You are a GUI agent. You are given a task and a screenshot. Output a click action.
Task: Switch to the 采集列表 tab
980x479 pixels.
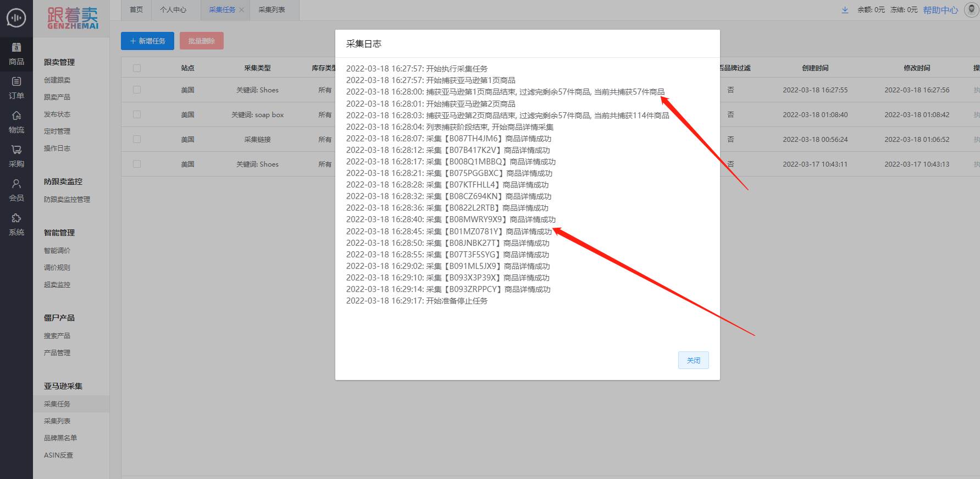272,10
